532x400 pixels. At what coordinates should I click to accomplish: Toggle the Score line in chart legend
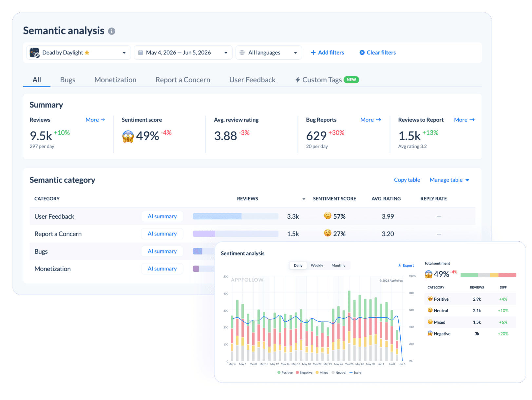tap(355, 372)
